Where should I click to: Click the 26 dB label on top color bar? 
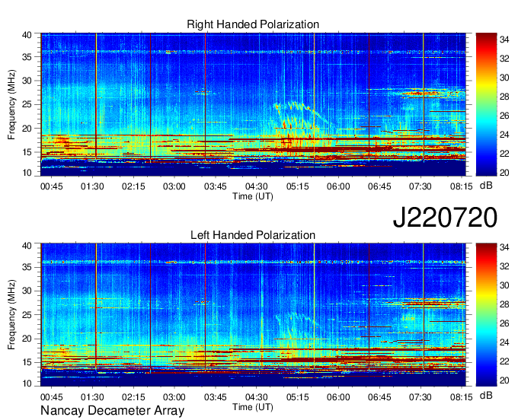pos(504,116)
